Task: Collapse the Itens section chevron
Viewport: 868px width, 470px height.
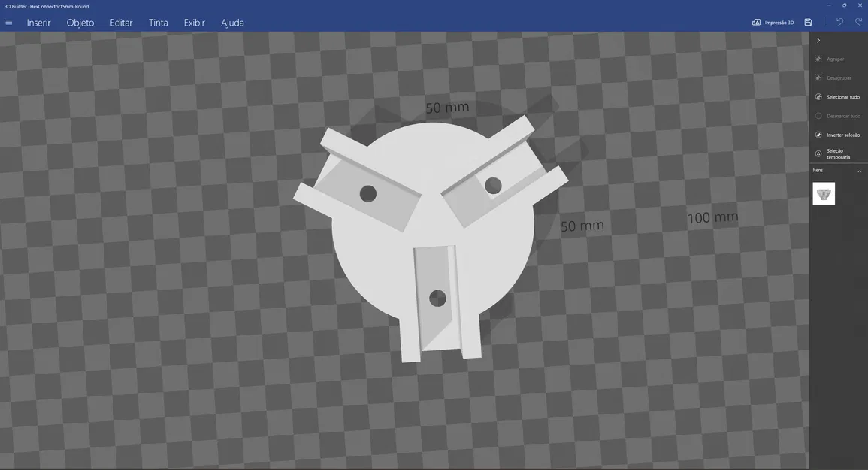Action: 859,171
